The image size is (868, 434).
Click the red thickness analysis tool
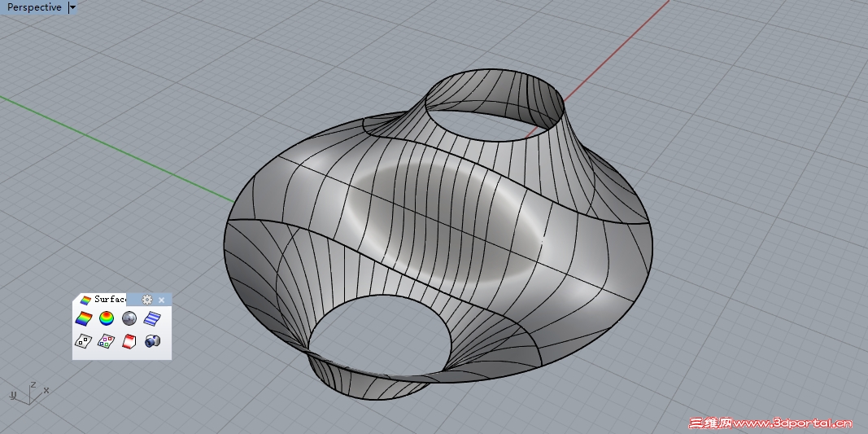pos(129,341)
